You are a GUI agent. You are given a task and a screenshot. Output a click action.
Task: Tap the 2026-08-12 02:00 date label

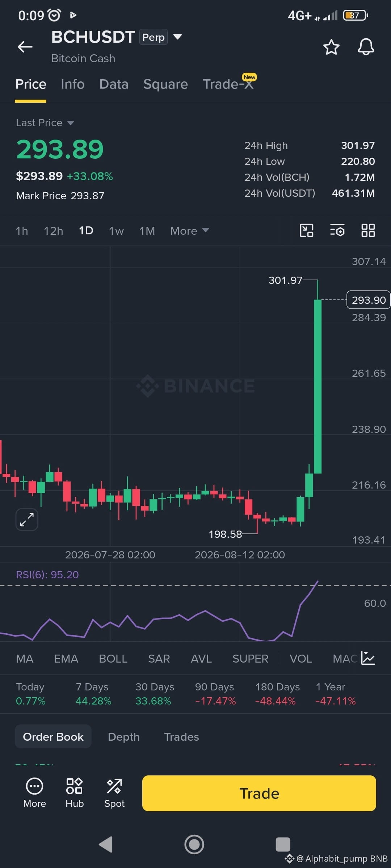coord(240,555)
